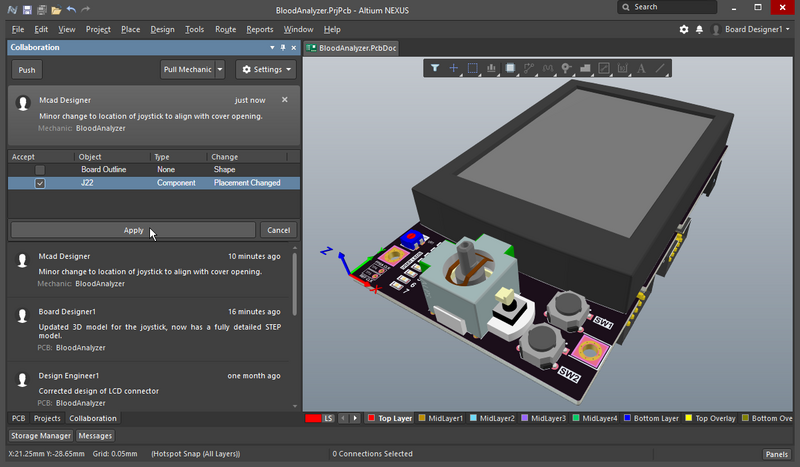
Task: Select the Board Outline row
Action: 154,169
